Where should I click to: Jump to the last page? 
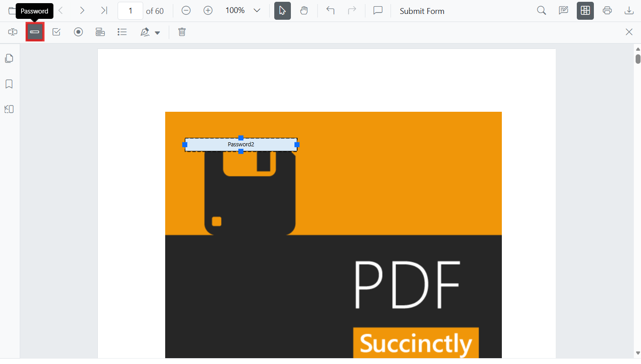pos(104,10)
